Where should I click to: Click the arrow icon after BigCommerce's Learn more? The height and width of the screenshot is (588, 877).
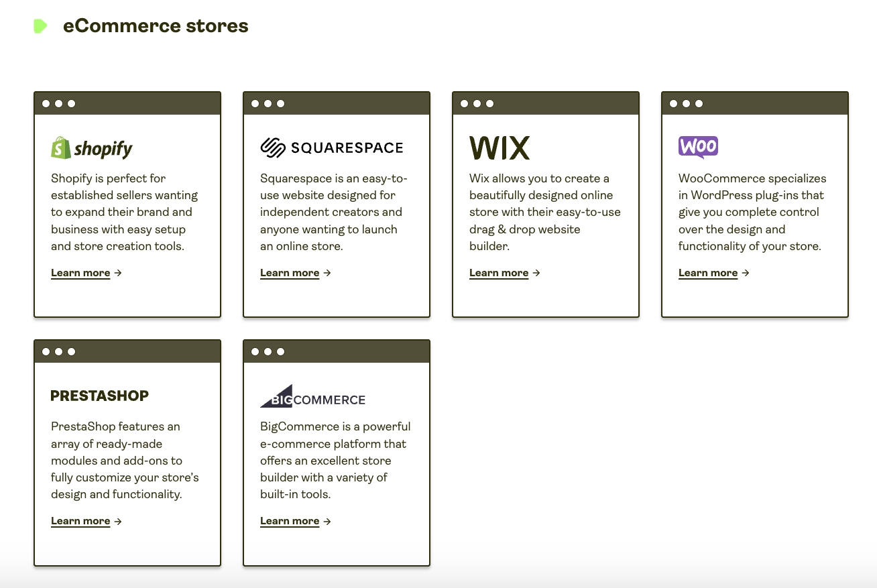click(327, 521)
